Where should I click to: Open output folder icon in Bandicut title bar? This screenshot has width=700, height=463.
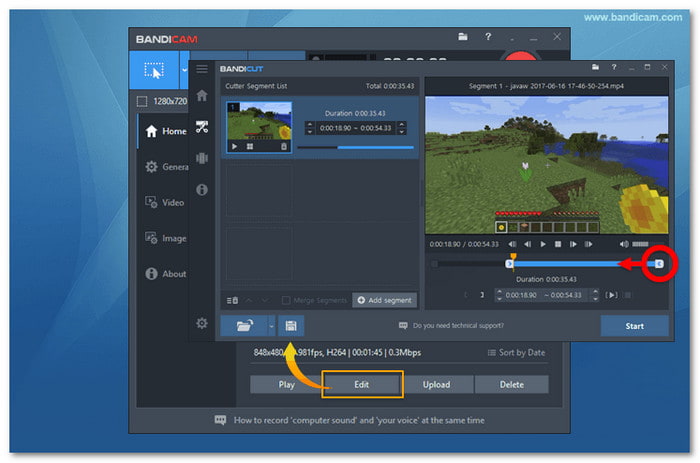[x=595, y=67]
